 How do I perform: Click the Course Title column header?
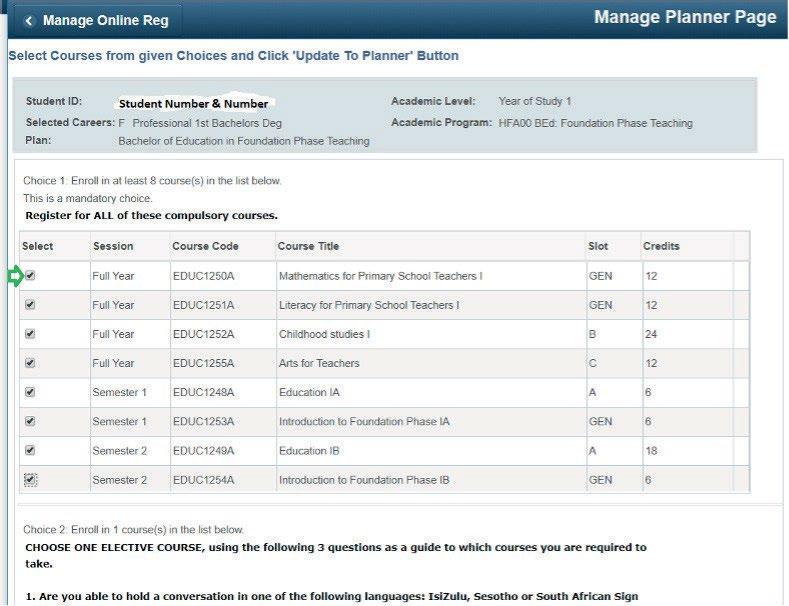coord(308,246)
